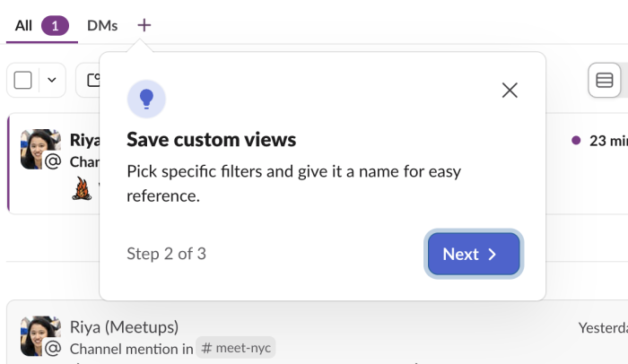Click the campfire emoji reaction
628x364 pixels.
pos(81,188)
